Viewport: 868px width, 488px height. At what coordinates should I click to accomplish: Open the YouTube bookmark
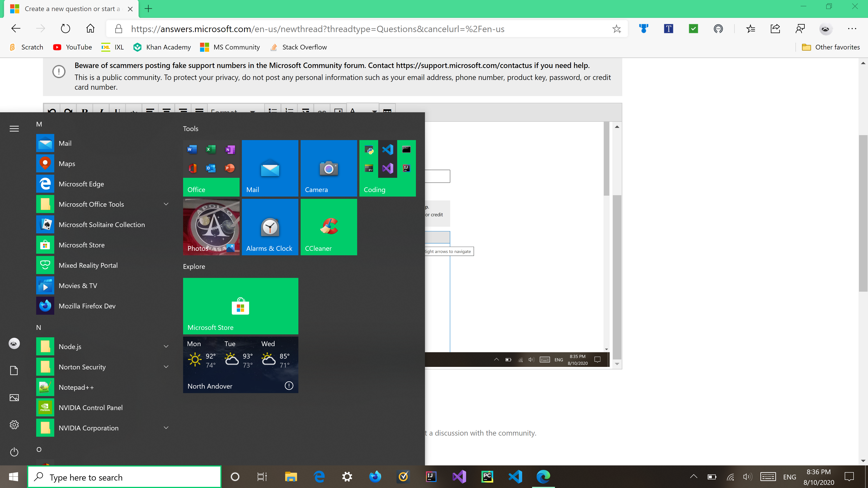point(72,47)
